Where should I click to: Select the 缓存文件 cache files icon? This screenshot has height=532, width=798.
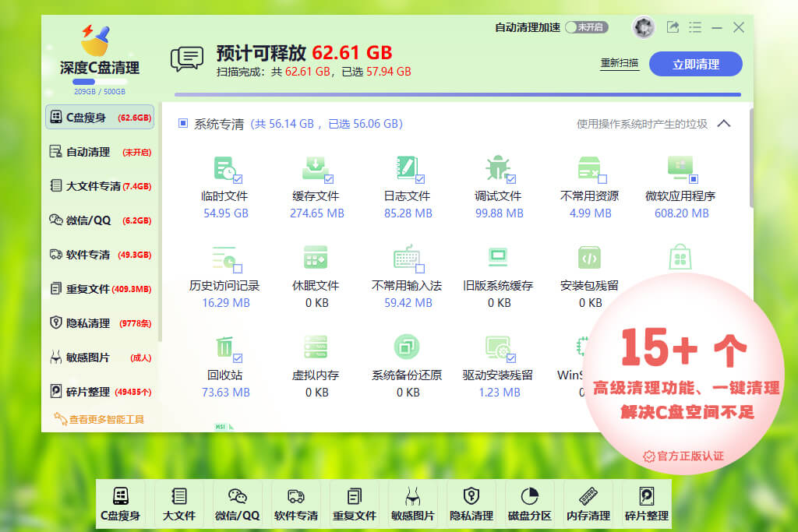(x=316, y=169)
